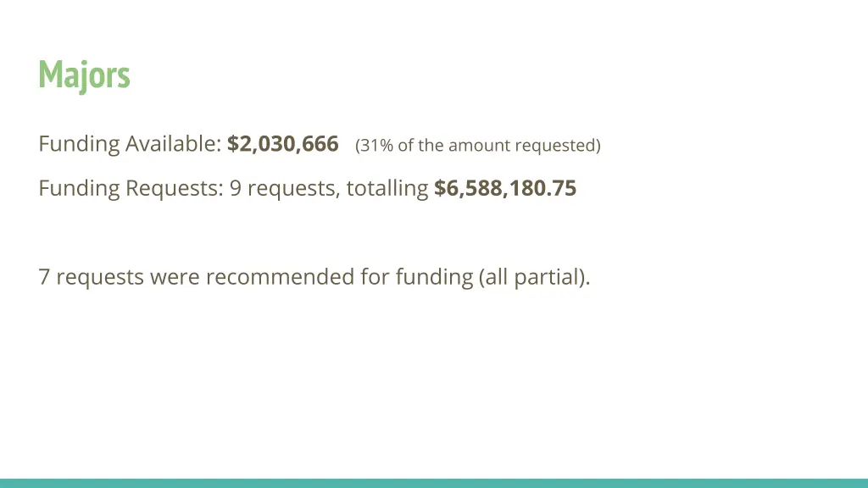
Task: Click the word totalling
Action: (x=387, y=188)
